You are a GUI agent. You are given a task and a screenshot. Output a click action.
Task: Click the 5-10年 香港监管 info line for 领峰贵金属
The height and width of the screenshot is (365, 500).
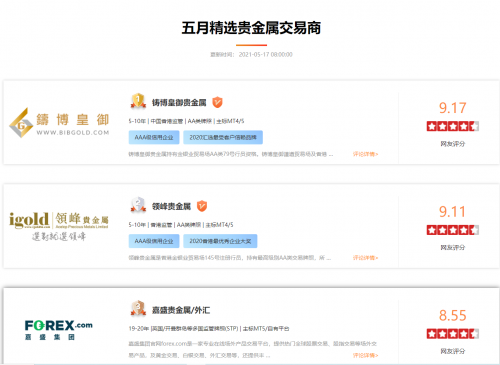(x=181, y=225)
